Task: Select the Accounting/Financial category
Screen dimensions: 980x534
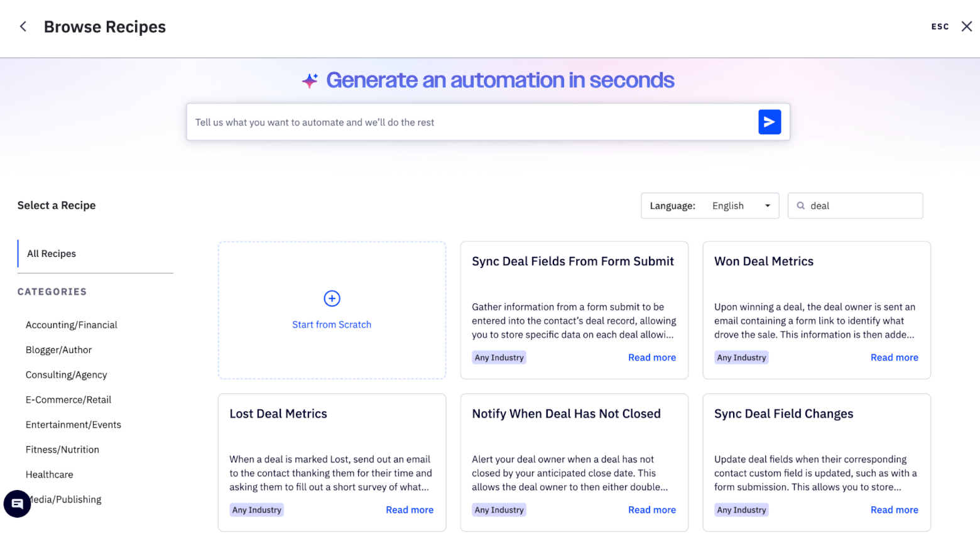Action: coord(71,325)
